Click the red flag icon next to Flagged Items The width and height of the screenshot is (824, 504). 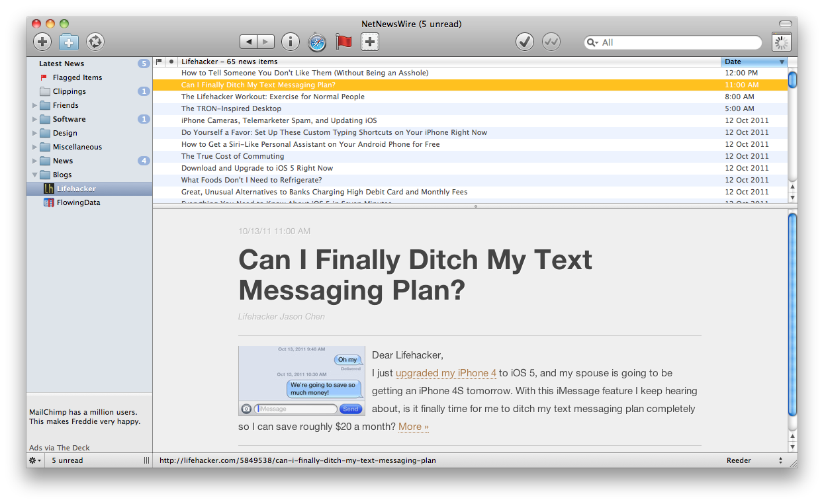pos(44,77)
